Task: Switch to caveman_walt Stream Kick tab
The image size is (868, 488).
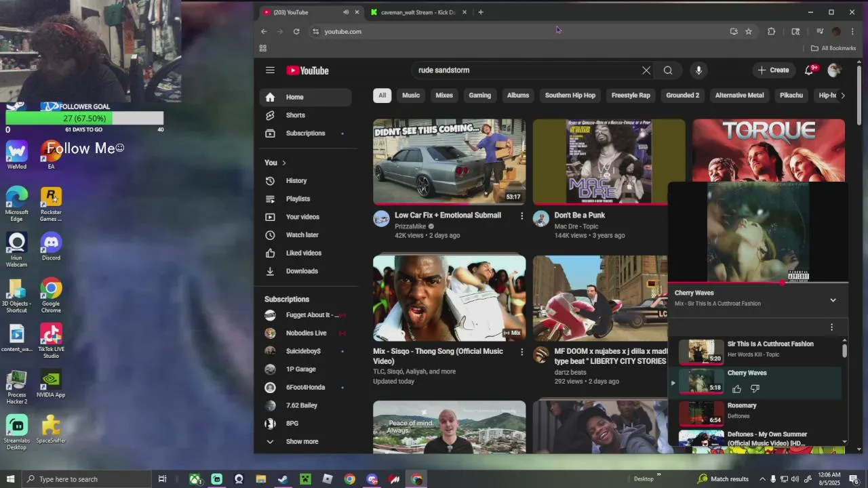Action: [x=418, y=12]
